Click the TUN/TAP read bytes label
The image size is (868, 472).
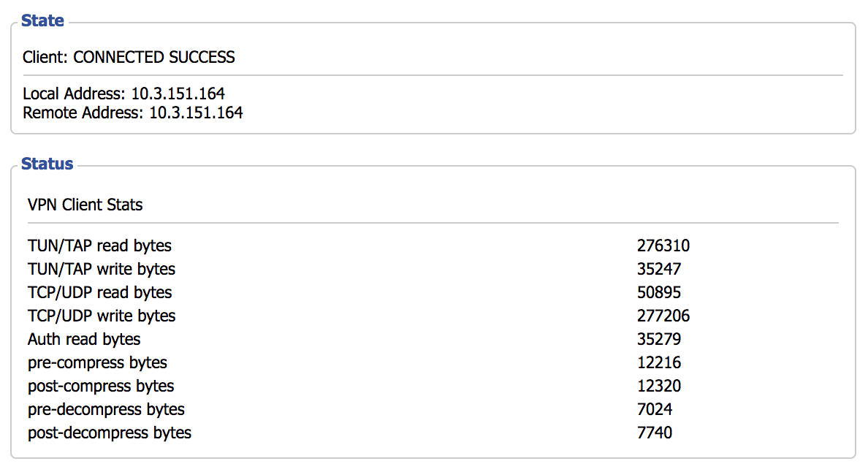click(99, 245)
